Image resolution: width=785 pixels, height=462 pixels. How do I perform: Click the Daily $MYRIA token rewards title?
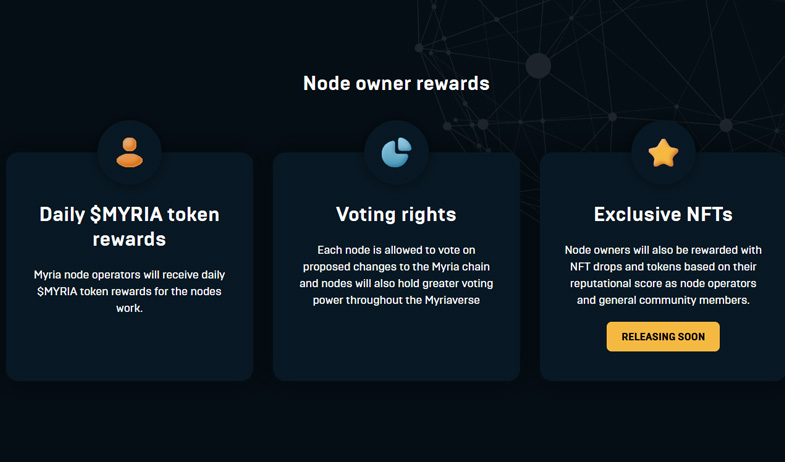[130, 227]
